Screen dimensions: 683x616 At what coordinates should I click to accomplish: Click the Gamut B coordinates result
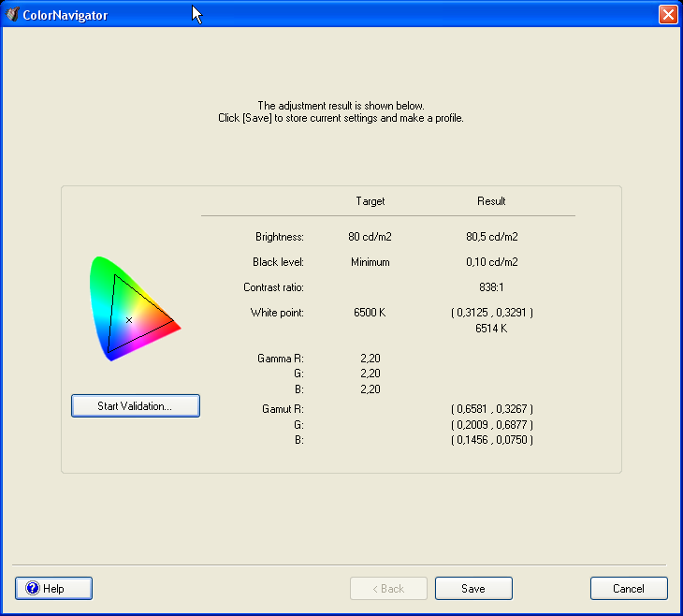[x=491, y=440]
